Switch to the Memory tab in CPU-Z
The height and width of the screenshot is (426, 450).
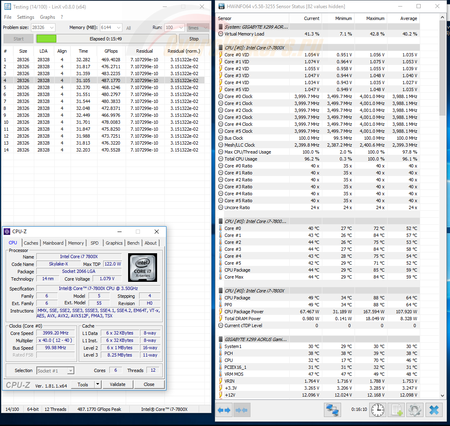pos(76,243)
